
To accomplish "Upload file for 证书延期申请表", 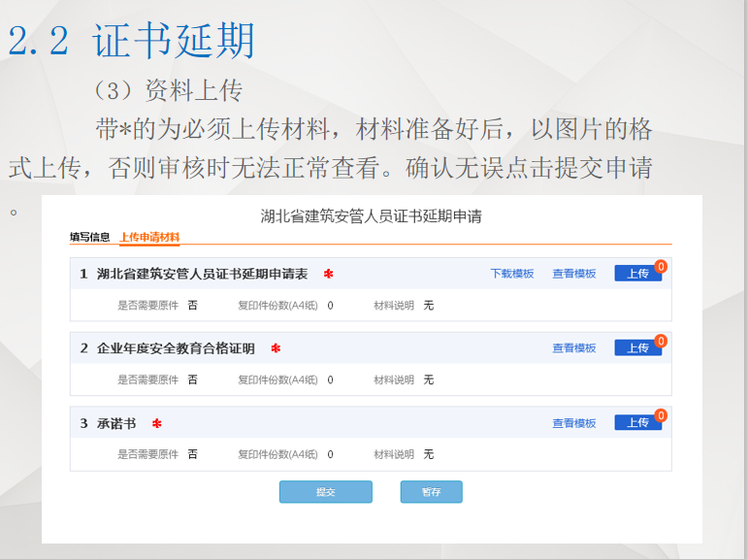I will coord(637,274).
